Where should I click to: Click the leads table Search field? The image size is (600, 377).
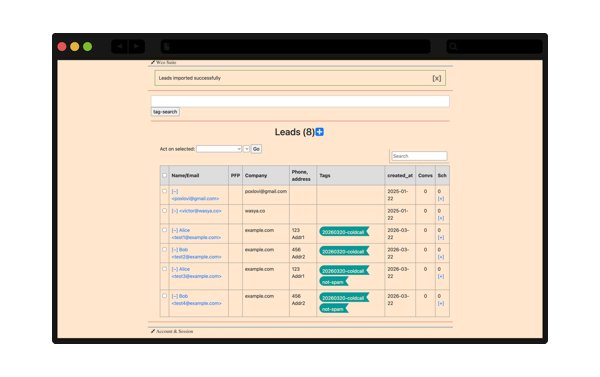(x=419, y=156)
